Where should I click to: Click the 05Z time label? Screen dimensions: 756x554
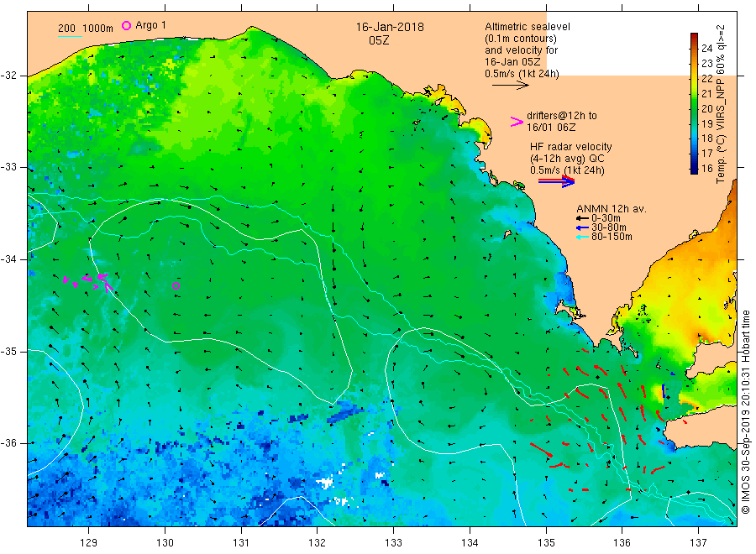coord(379,40)
